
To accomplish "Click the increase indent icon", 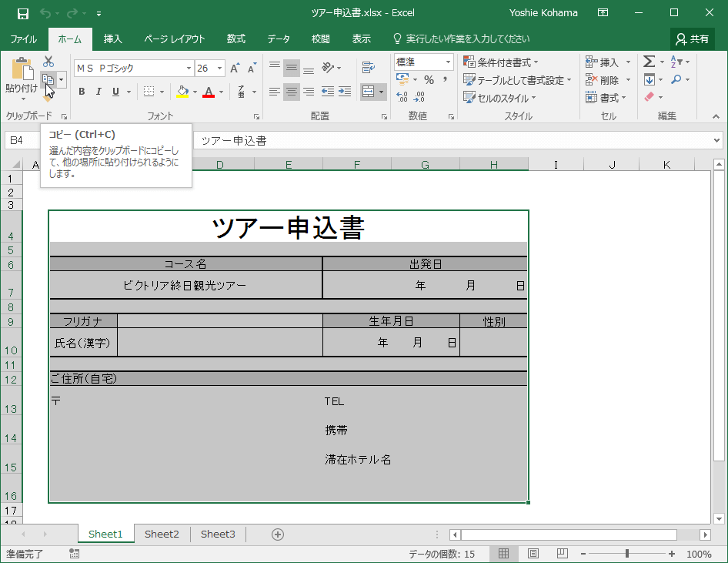I will pos(345,92).
